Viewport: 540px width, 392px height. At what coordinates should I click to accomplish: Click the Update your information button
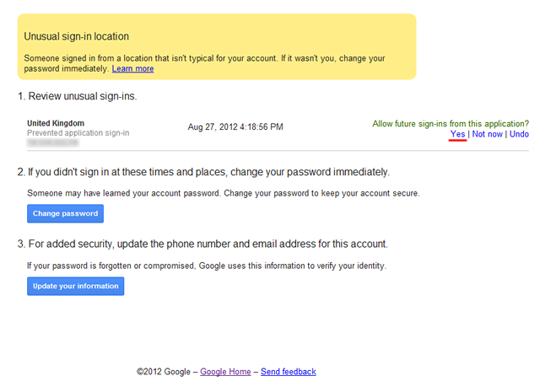(x=76, y=287)
